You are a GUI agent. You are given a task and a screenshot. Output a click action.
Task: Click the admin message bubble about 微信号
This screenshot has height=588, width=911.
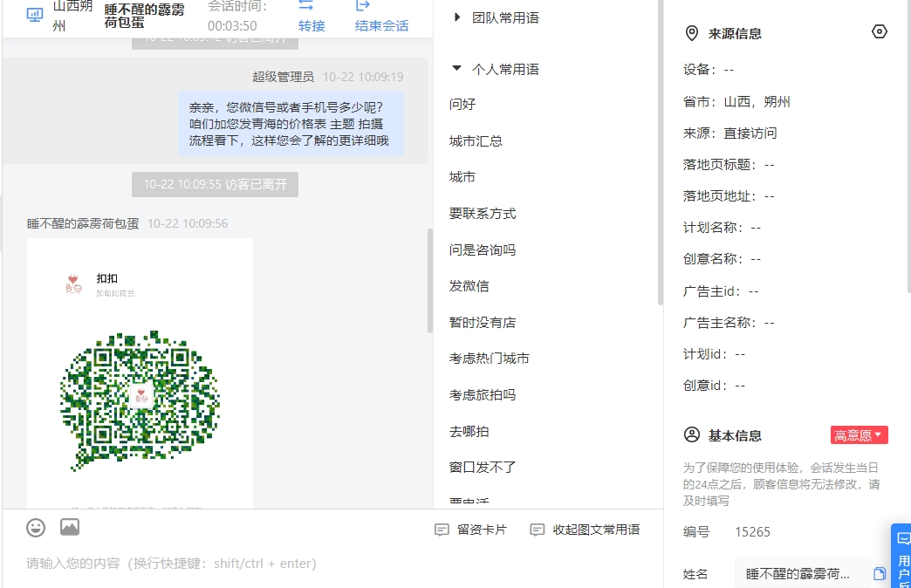(291, 124)
